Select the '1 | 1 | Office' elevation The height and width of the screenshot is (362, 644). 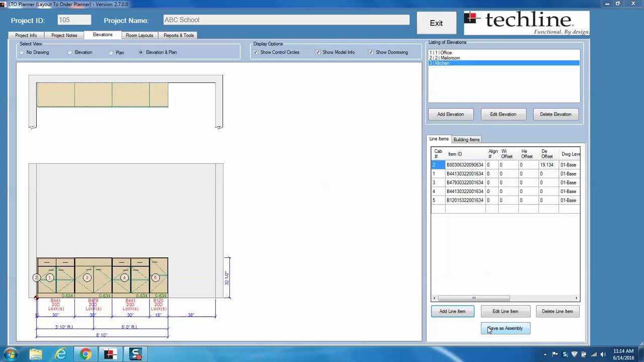point(504,53)
